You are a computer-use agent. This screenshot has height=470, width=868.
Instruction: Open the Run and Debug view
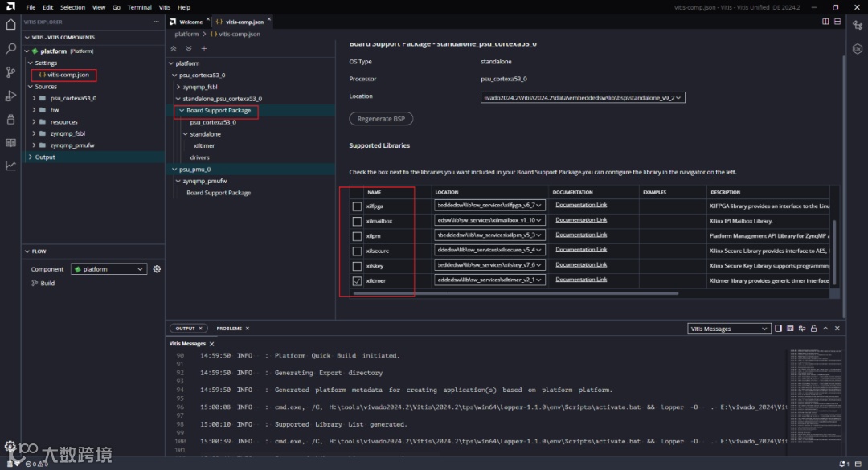point(10,96)
